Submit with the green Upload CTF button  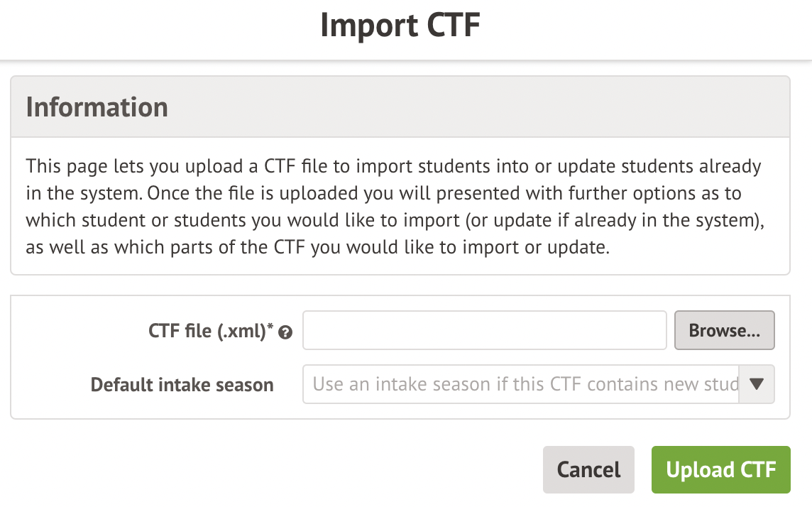pyautogui.click(x=720, y=469)
